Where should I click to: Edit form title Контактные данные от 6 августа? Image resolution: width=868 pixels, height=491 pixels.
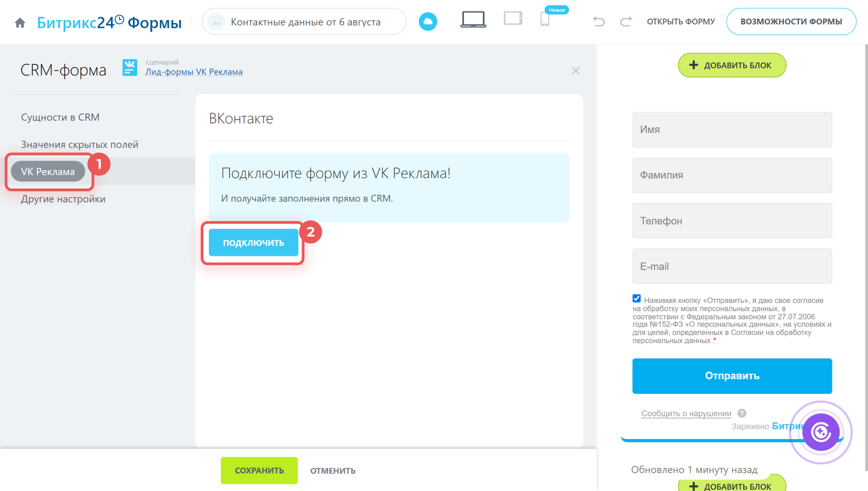click(306, 22)
